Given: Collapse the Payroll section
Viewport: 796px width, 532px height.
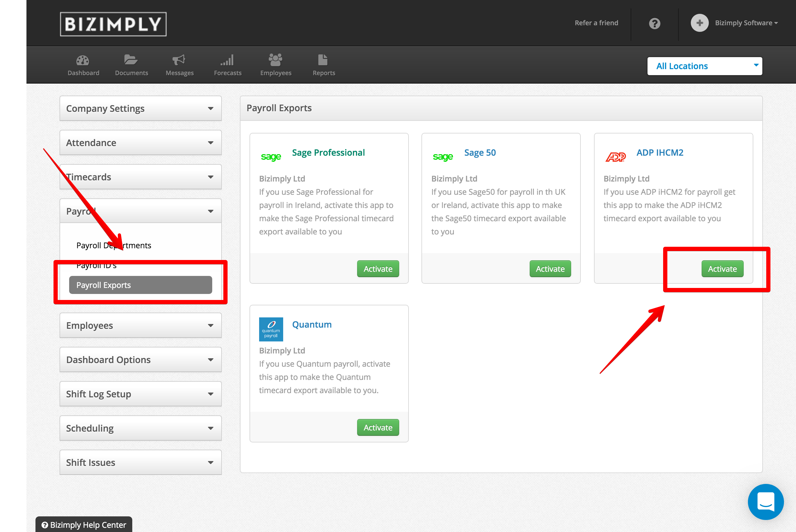Looking at the screenshot, I should tap(140, 211).
